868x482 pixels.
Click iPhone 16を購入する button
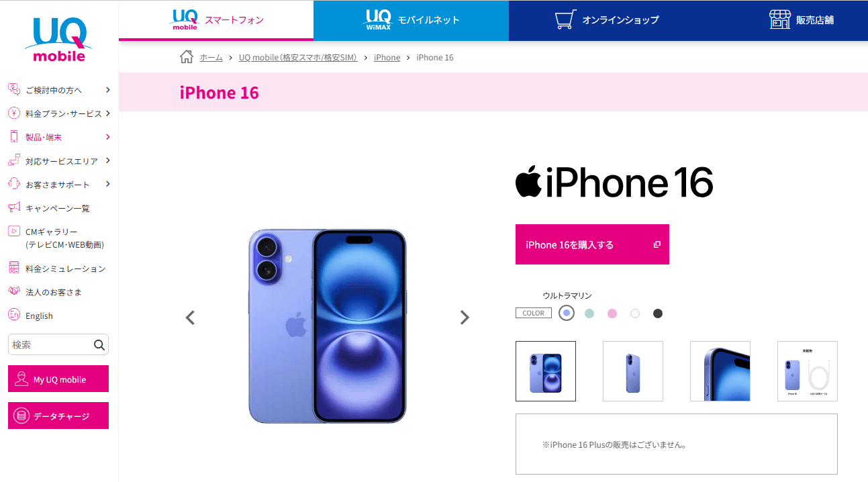tap(592, 244)
